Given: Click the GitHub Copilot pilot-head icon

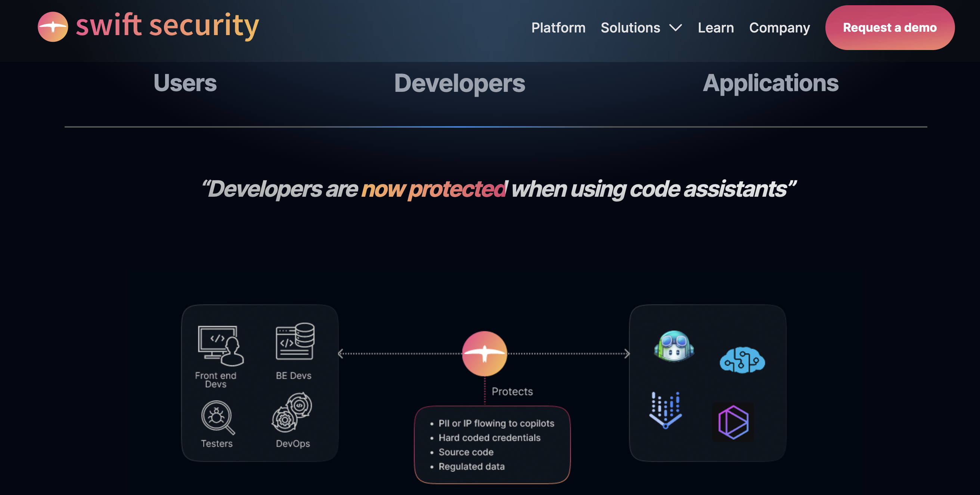Looking at the screenshot, I should pyautogui.click(x=674, y=346).
